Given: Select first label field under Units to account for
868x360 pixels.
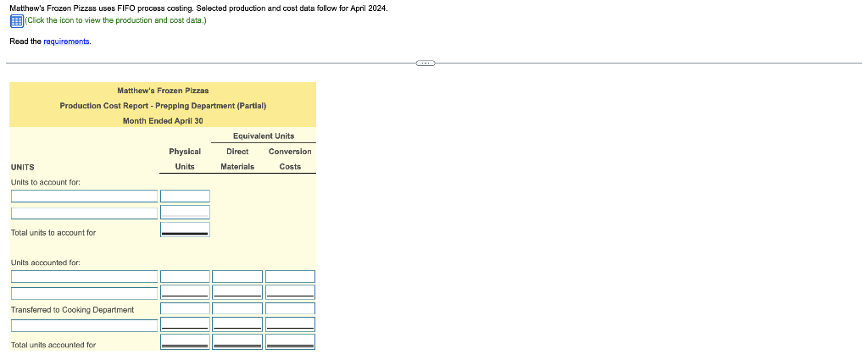Looking at the screenshot, I should coord(84,197).
